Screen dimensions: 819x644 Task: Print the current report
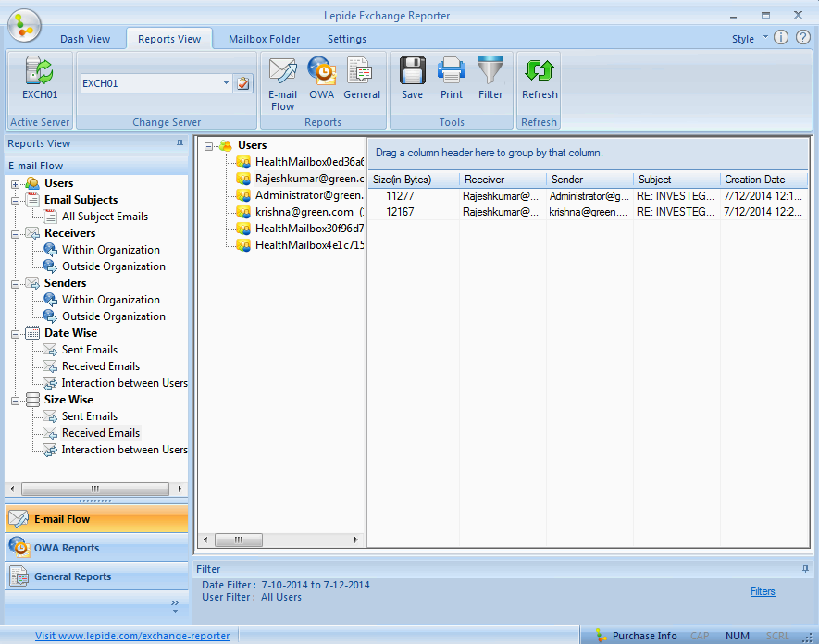[452, 70]
